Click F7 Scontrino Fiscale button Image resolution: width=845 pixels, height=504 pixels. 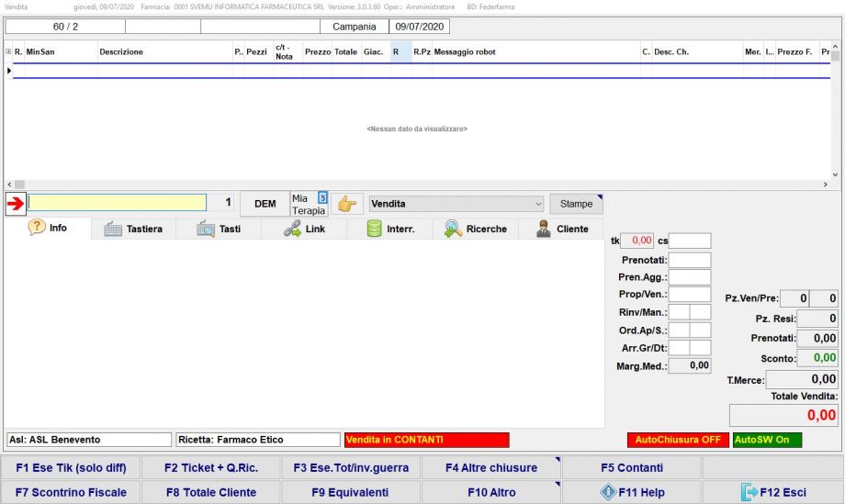click(72, 493)
